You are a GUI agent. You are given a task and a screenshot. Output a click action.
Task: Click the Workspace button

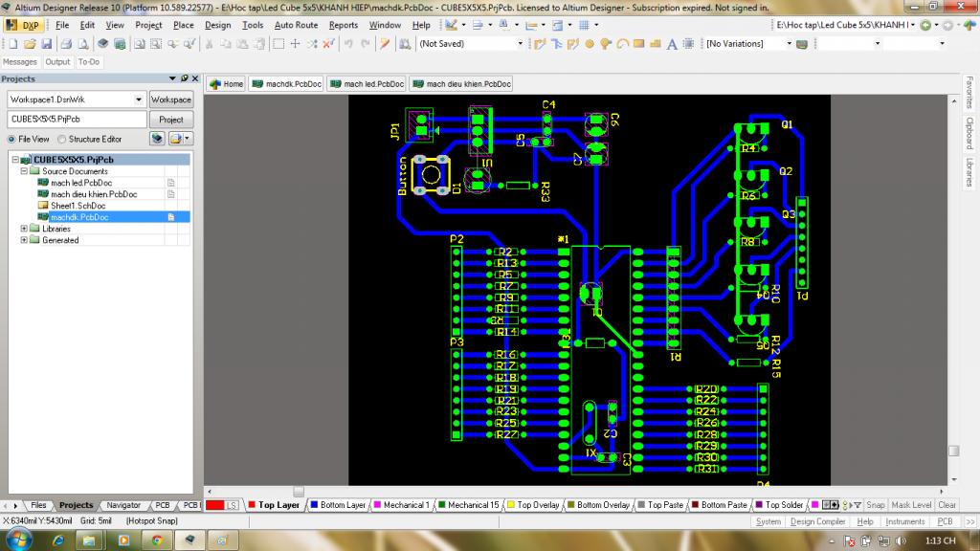click(171, 99)
